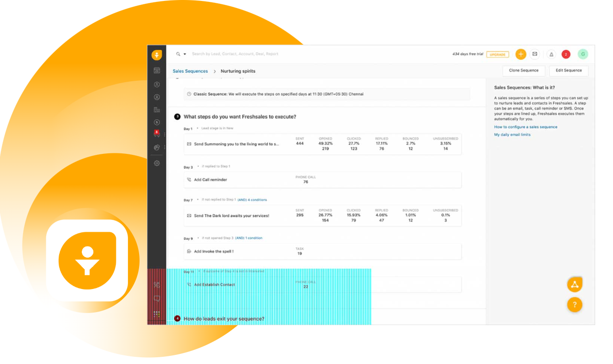Click the opened rate 49.32% value

[325, 143]
